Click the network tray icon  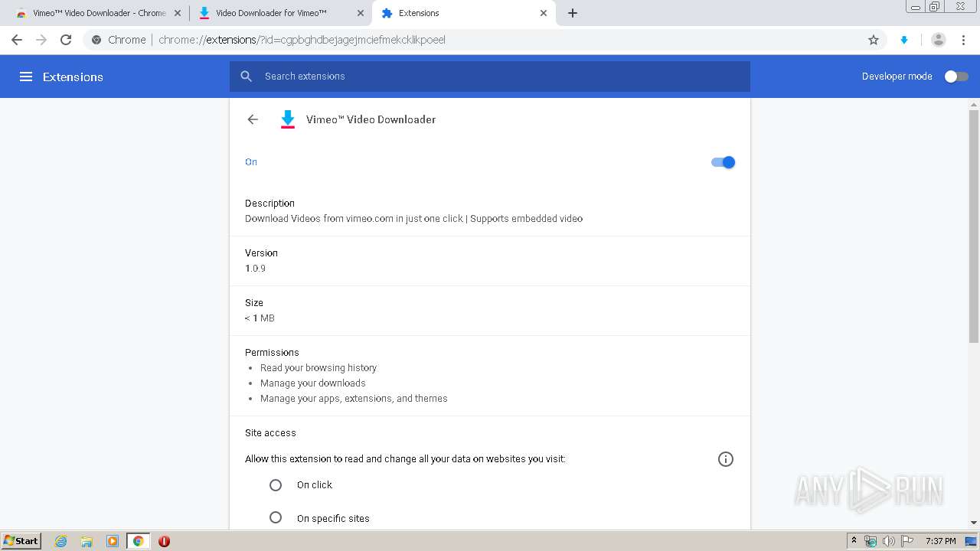pyautogui.click(x=871, y=541)
